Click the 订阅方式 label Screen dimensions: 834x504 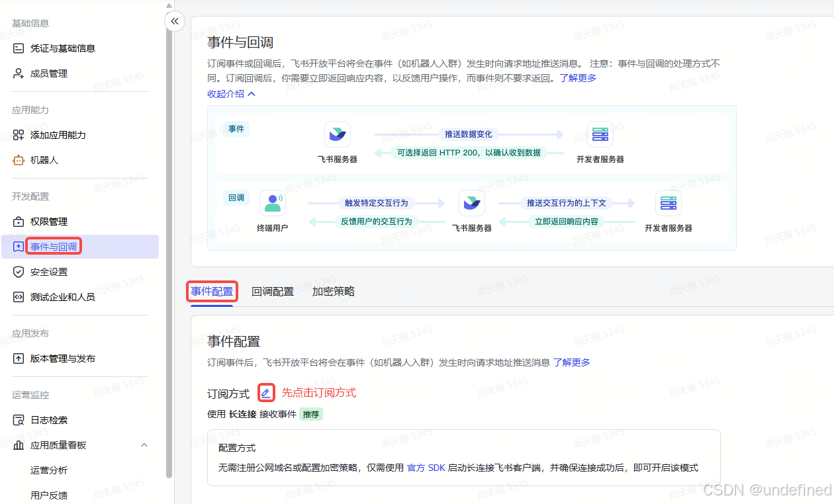[228, 394]
